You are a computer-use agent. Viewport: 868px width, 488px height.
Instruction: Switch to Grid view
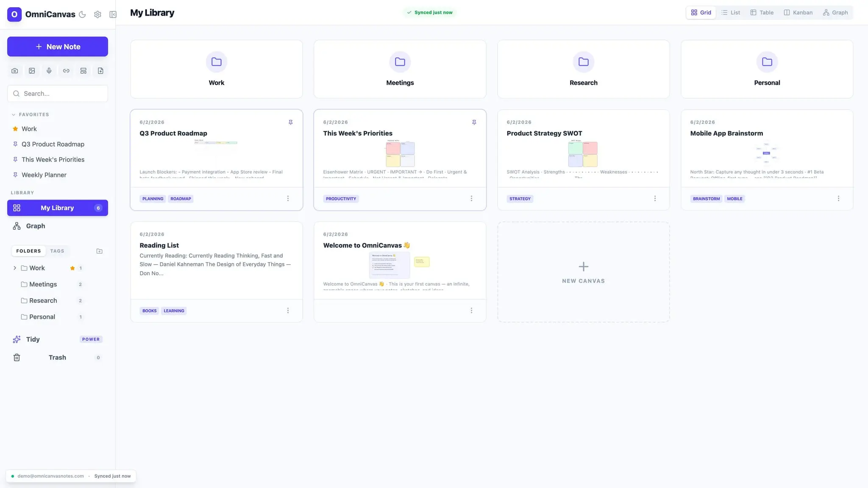[701, 13]
